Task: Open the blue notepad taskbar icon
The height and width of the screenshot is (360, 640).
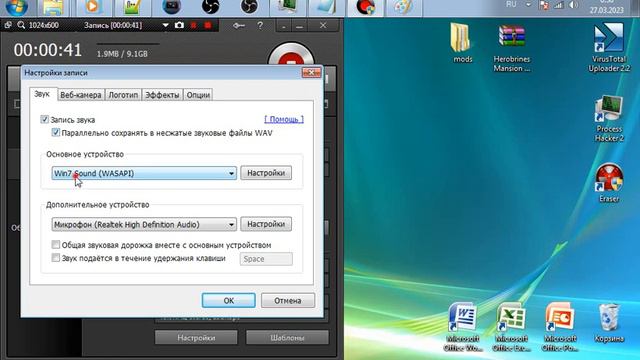Action: 327,7
